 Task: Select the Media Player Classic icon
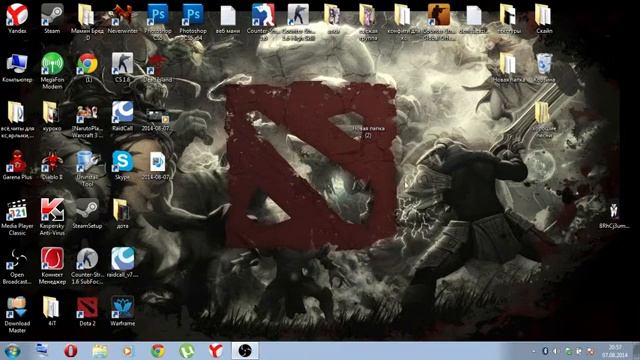[x=17, y=217]
